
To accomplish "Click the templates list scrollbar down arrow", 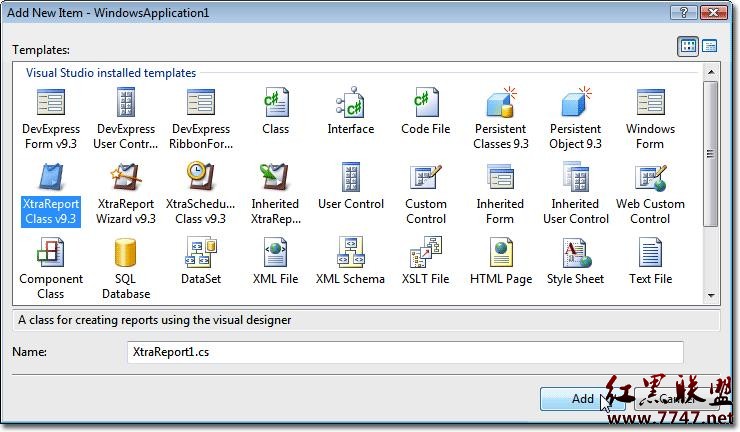I will point(711,296).
